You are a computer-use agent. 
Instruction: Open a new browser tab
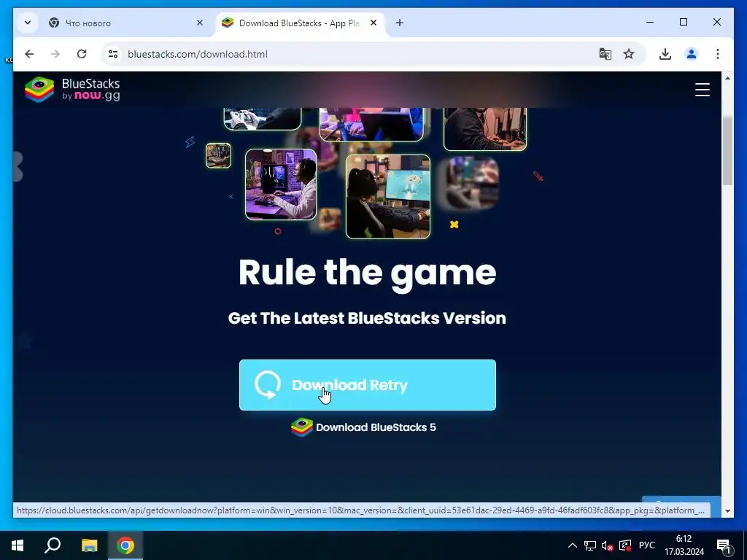click(x=399, y=23)
